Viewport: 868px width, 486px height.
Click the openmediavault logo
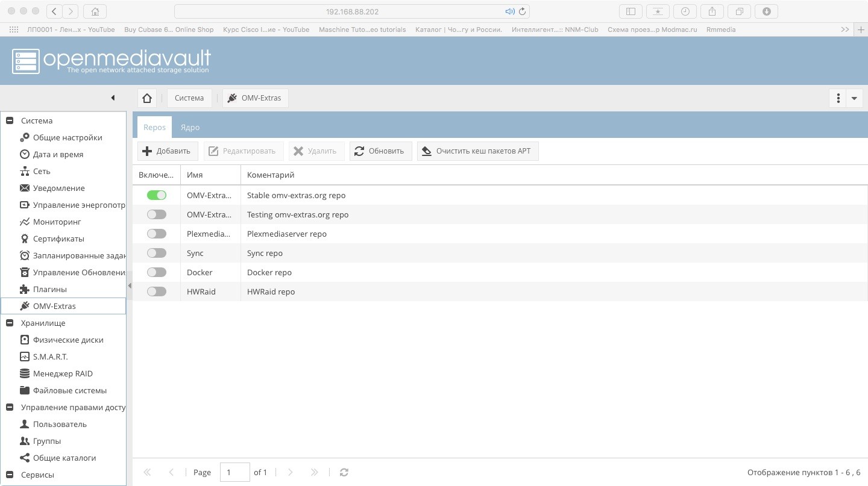click(x=112, y=61)
